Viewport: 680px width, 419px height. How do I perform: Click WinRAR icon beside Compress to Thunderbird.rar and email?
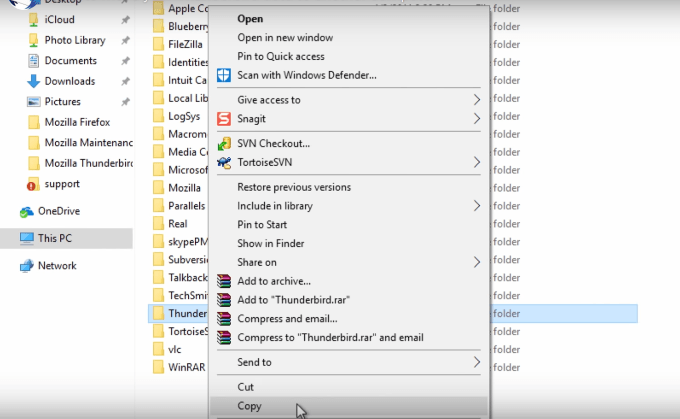click(x=224, y=337)
